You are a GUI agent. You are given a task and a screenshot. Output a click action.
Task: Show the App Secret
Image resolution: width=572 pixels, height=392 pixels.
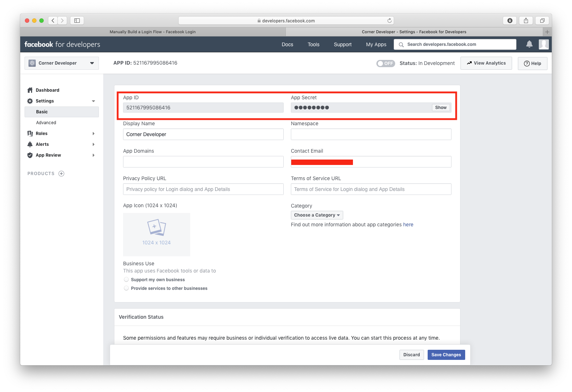(x=441, y=108)
